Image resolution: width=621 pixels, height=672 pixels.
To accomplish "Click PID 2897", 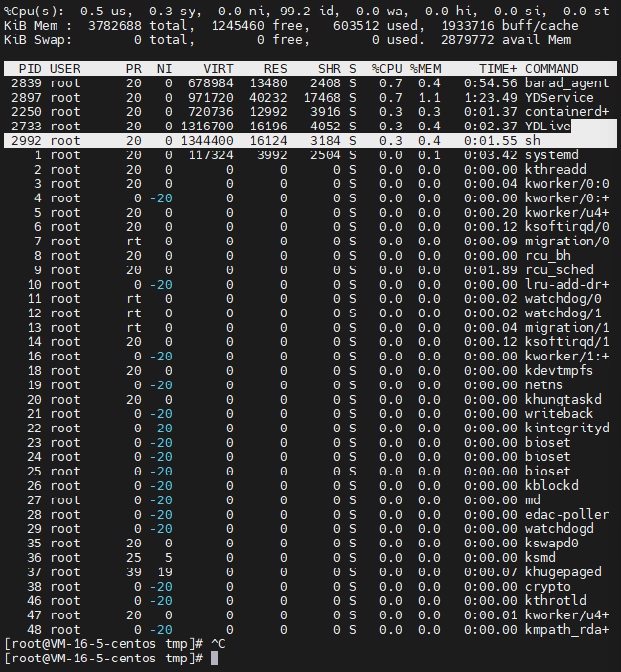I will pyautogui.click(x=27, y=97).
